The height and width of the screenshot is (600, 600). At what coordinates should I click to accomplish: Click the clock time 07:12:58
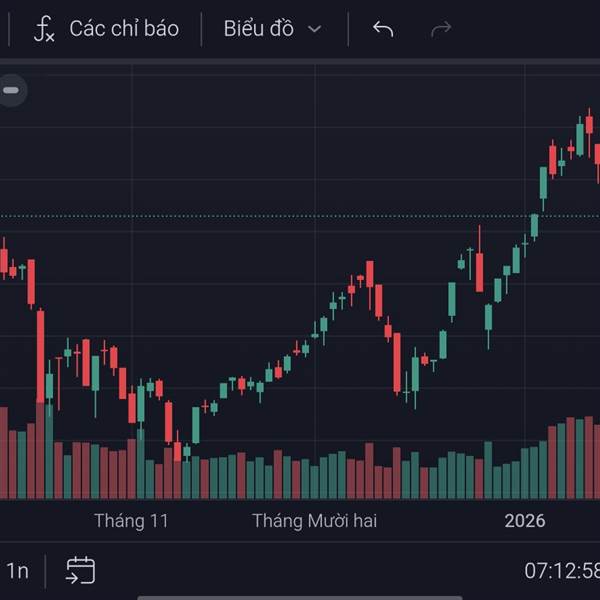coord(561,571)
